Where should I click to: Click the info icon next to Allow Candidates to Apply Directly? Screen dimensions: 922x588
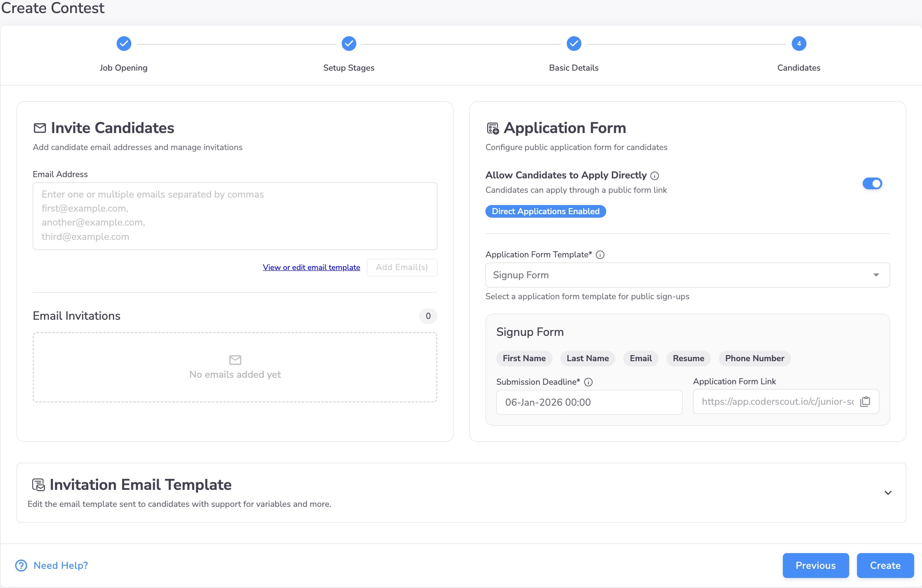pos(656,175)
